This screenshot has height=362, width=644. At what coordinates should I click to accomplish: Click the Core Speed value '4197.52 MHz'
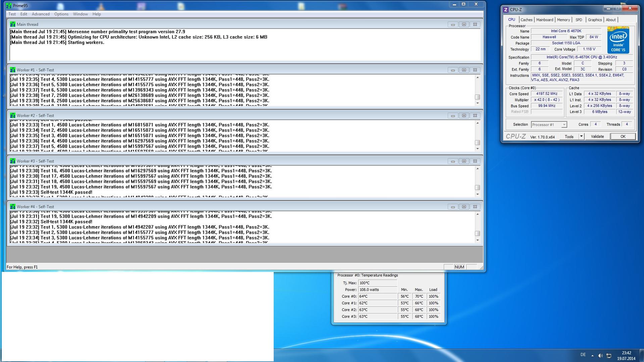click(x=547, y=94)
